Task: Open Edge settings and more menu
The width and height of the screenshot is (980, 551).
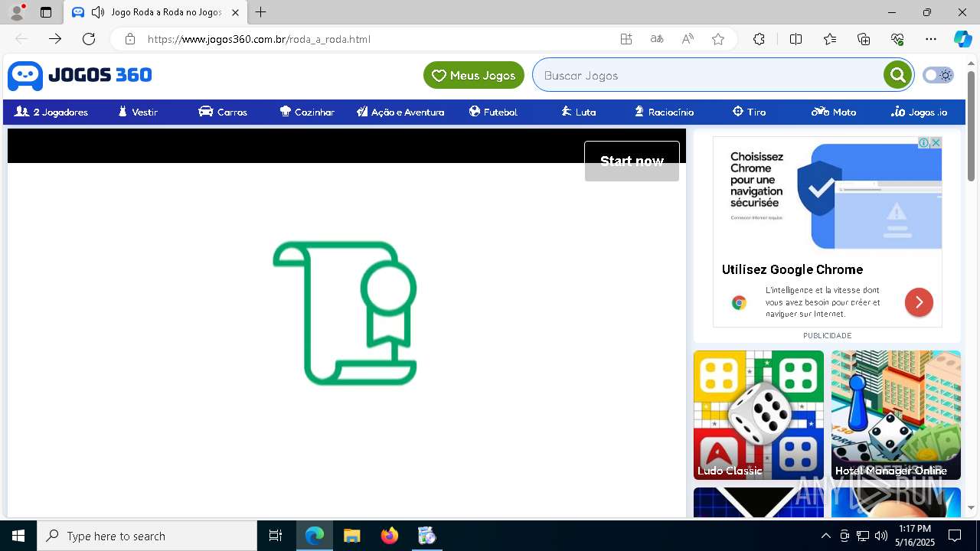Action: [x=931, y=39]
